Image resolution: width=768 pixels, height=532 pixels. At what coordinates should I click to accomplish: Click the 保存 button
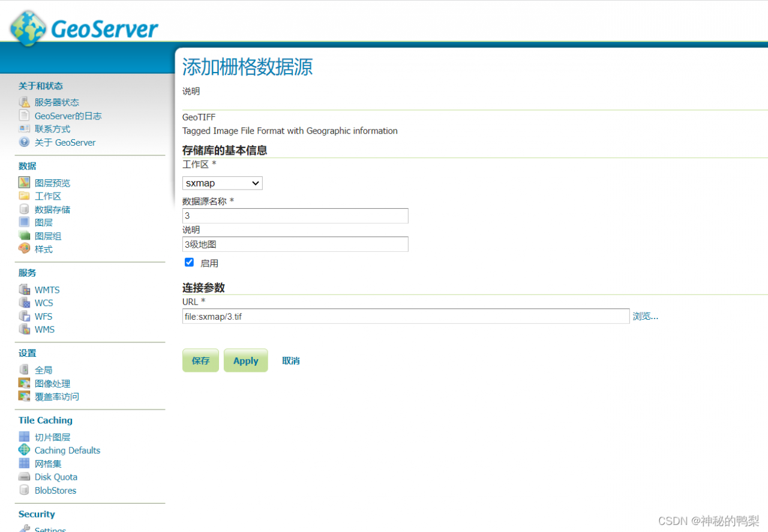tap(200, 360)
